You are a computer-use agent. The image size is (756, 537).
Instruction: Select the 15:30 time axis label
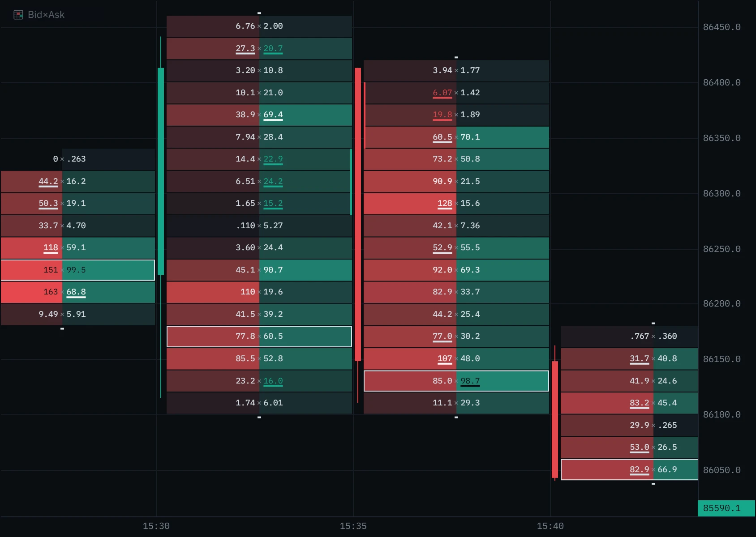pos(156,526)
